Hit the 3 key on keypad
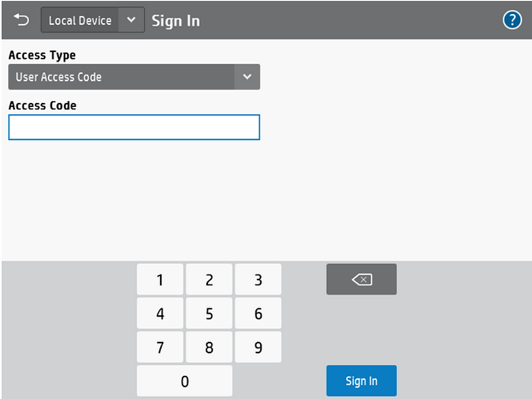Viewport: 532px width, 399px height. [258, 280]
